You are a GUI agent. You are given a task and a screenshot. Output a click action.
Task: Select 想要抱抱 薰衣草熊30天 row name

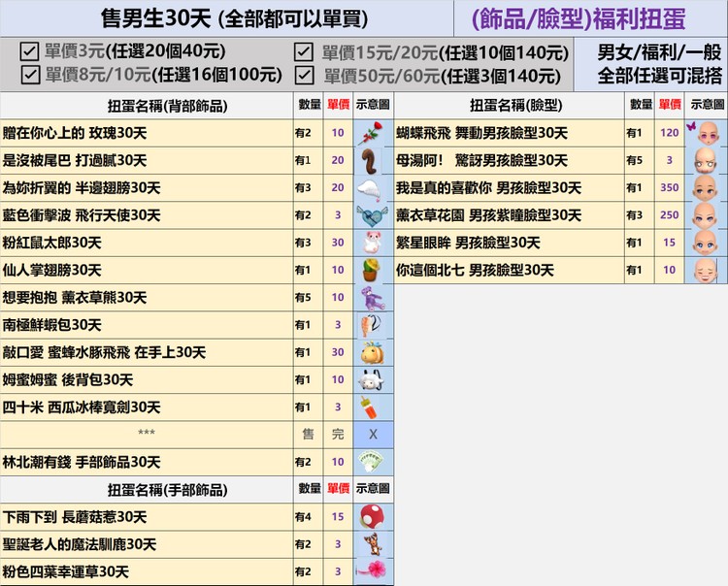75,298
